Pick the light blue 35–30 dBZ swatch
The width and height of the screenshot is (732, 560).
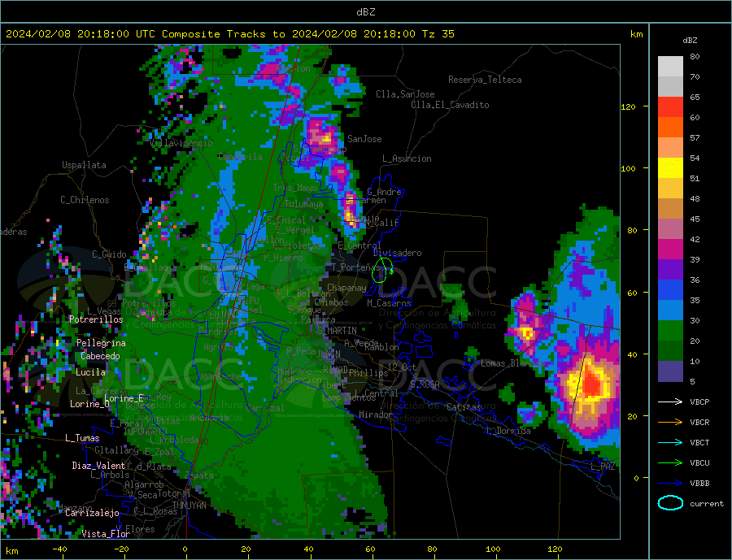(x=670, y=310)
